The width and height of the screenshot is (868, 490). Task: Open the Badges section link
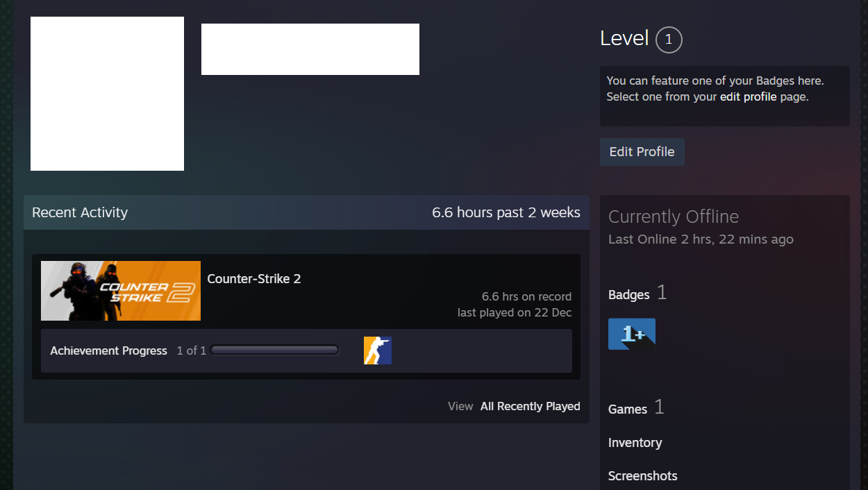point(628,295)
